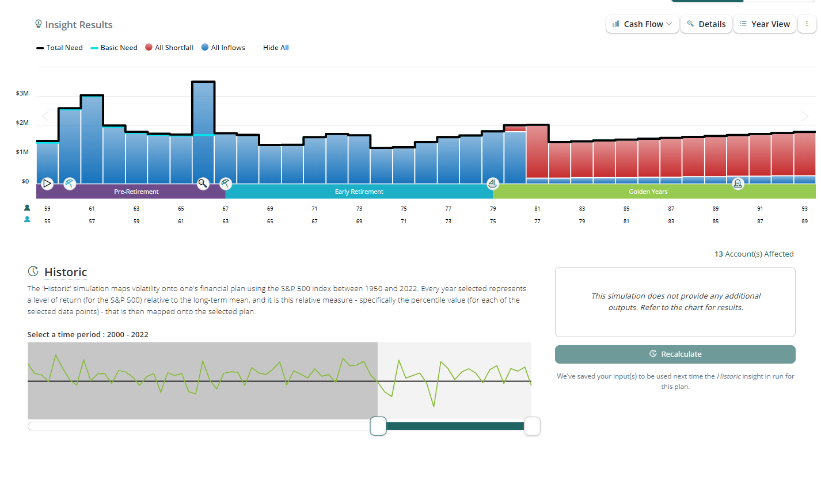This screenshot has height=504, width=821.
Task: Switch to Year View
Action: tap(764, 24)
